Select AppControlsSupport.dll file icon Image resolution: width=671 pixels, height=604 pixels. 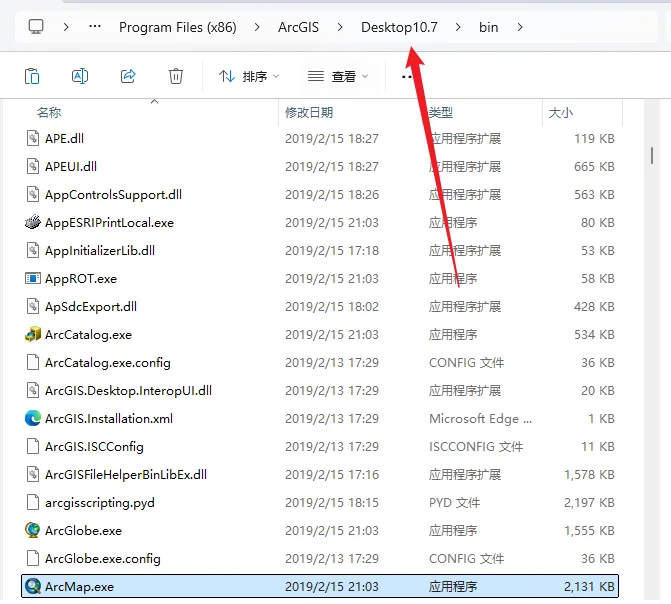33,194
